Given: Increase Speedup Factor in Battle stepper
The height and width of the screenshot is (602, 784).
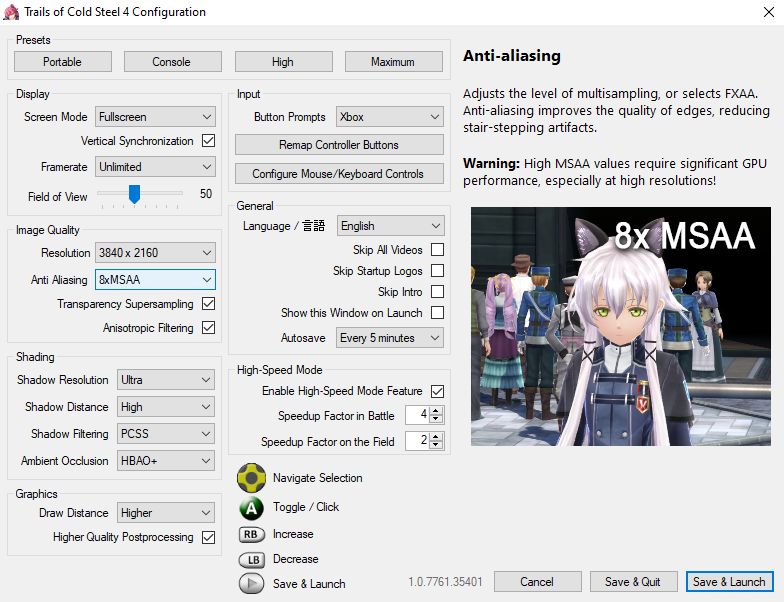Looking at the screenshot, I should [x=436, y=411].
